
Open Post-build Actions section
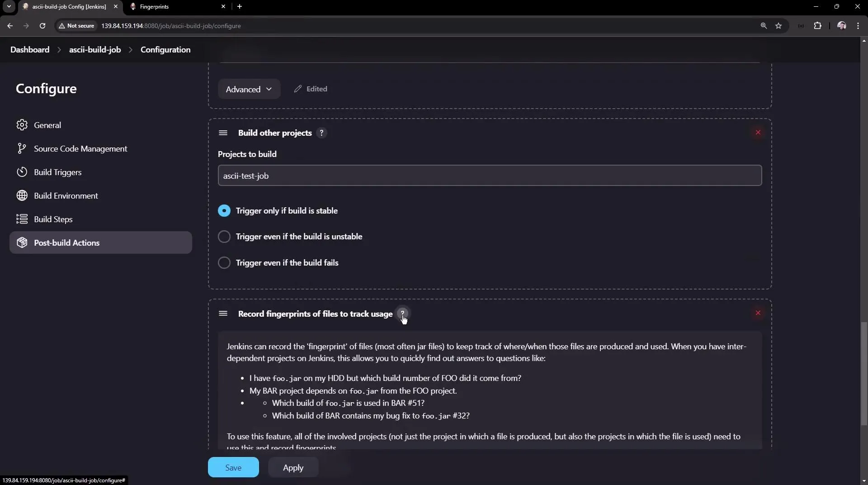(x=67, y=242)
